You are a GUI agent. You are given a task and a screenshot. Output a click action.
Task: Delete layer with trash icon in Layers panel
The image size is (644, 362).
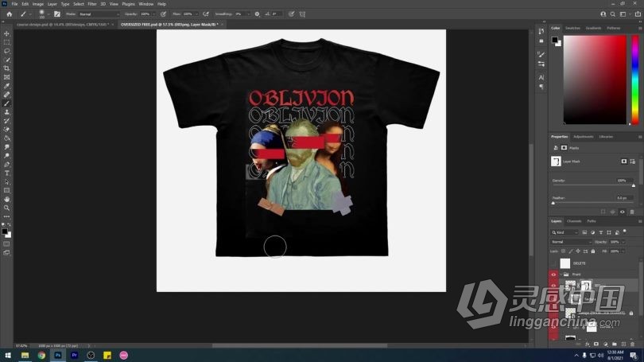pos(633,344)
